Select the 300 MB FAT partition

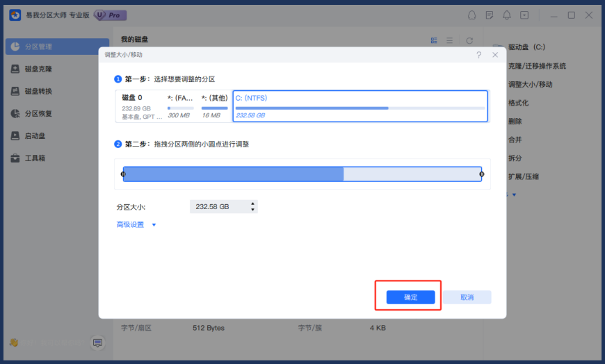[x=180, y=106]
